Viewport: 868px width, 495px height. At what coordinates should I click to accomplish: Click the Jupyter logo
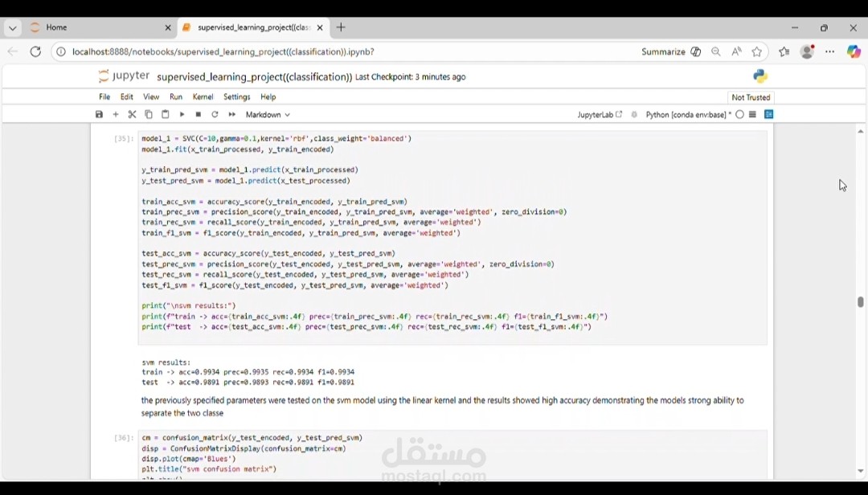point(124,76)
